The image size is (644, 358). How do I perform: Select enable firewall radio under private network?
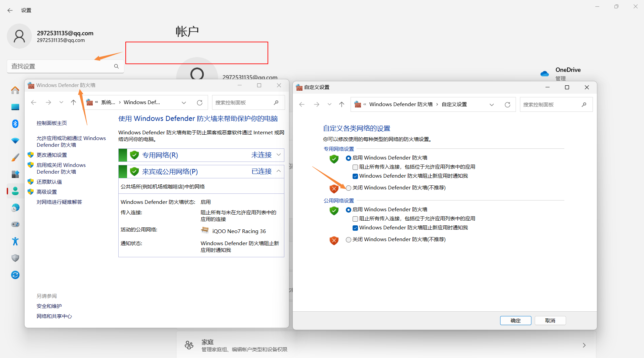click(x=349, y=158)
